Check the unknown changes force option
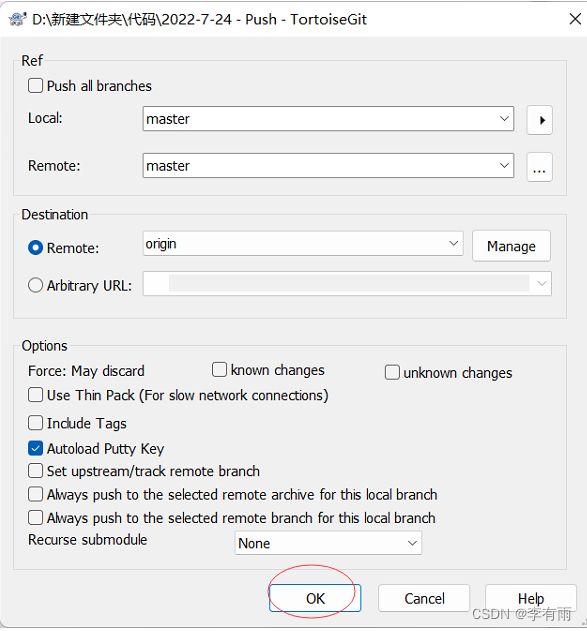Screen dimensions: 587x631 tap(392, 372)
